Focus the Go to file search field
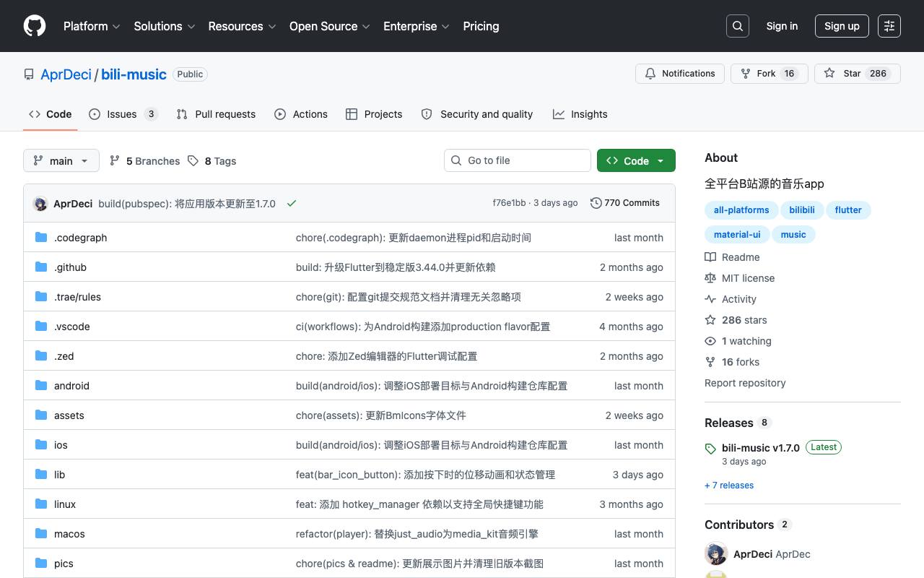This screenshot has width=924, height=578. click(x=518, y=160)
